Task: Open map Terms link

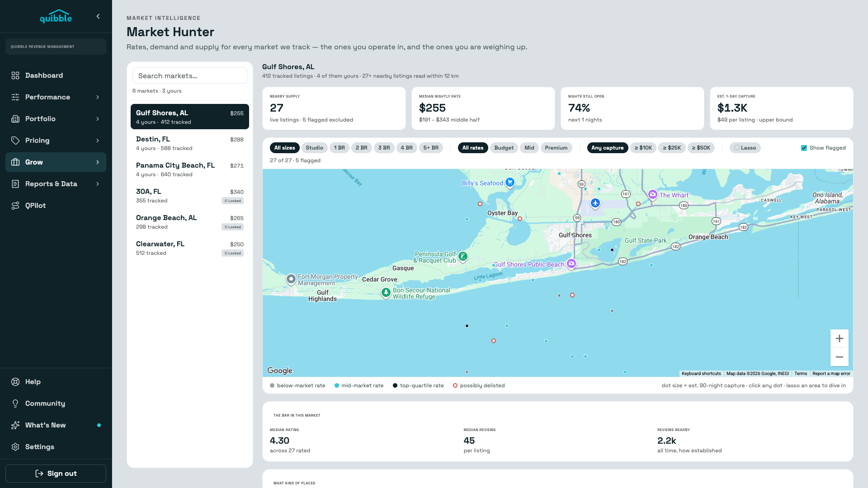Action: click(x=801, y=374)
